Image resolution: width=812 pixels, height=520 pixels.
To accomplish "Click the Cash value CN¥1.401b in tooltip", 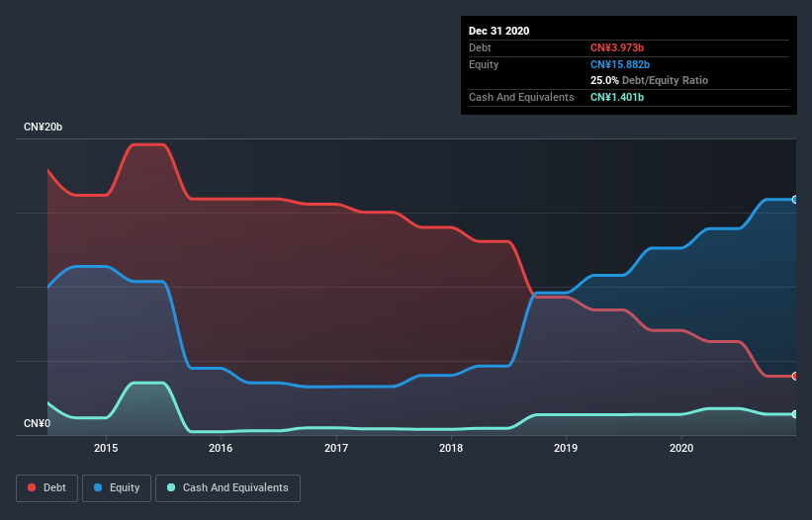I will (x=617, y=97).
